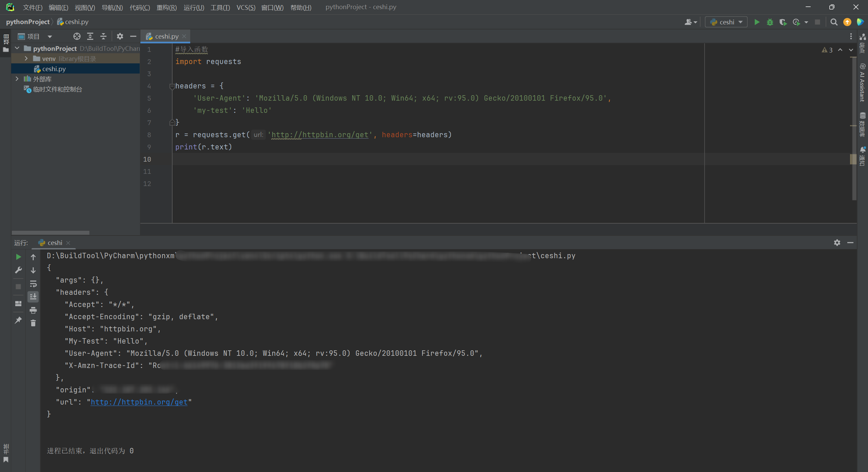Image resolution: width=868 pixels, height=472 pixels.
Task: Click the pythonProject breadcrumb
Action: [28, 22]
